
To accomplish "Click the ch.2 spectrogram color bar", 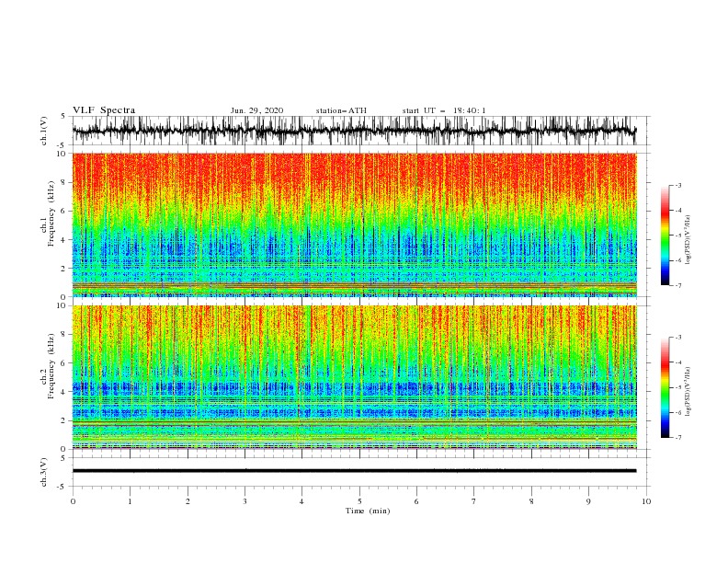I will click(x=665, y=387).
